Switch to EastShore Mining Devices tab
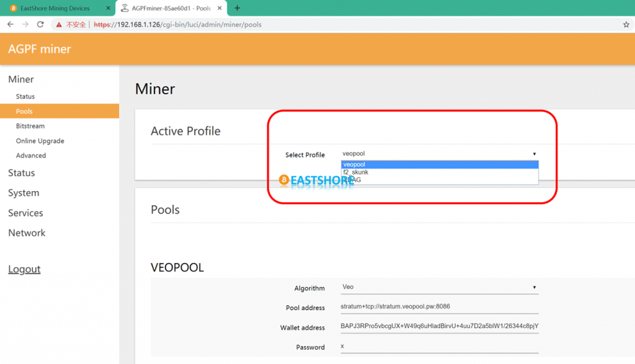 (x=55, y=8)
